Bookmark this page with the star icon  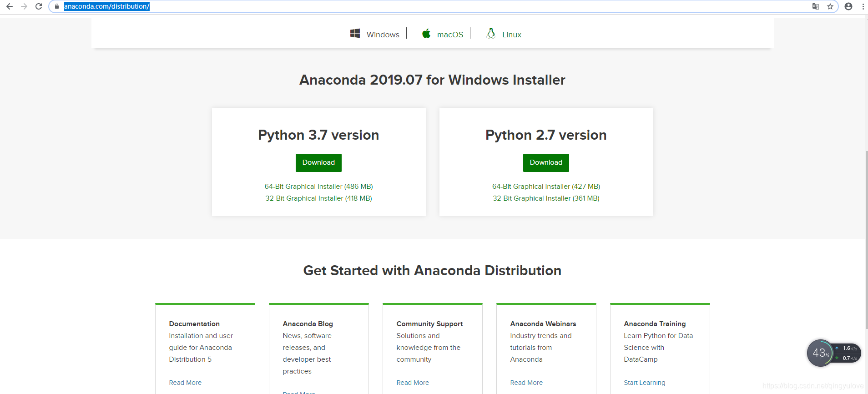tap(830, 6)
